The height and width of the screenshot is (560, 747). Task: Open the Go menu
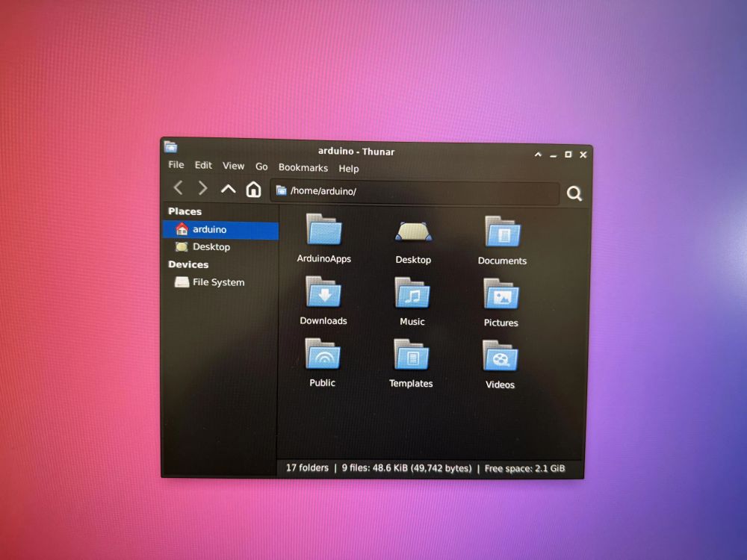261,167
